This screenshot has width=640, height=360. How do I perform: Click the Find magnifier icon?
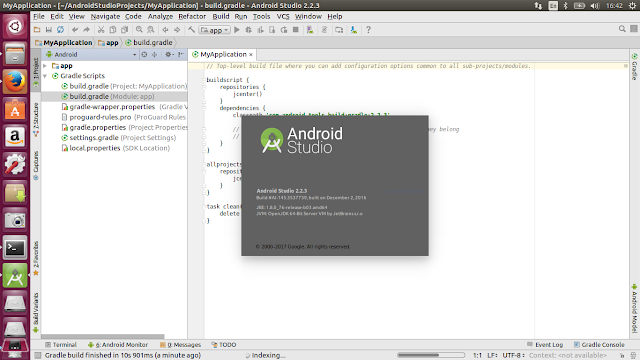(139, 30)
